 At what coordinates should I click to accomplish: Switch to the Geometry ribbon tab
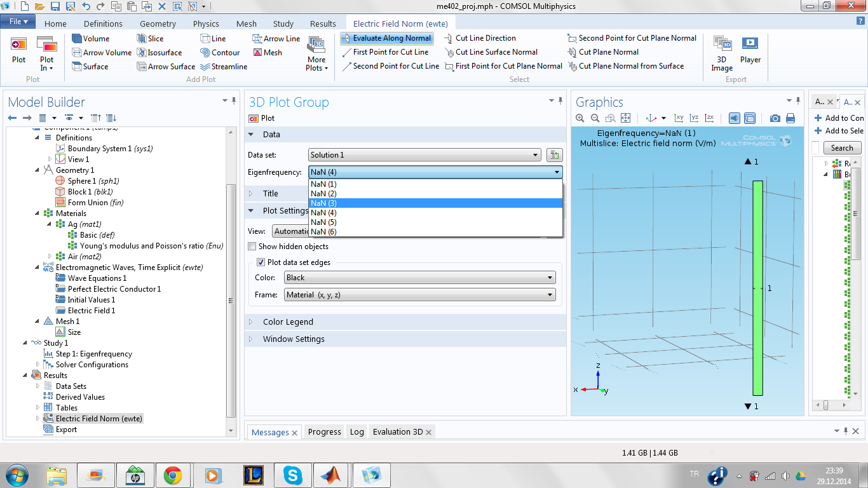tap(158, 24)
